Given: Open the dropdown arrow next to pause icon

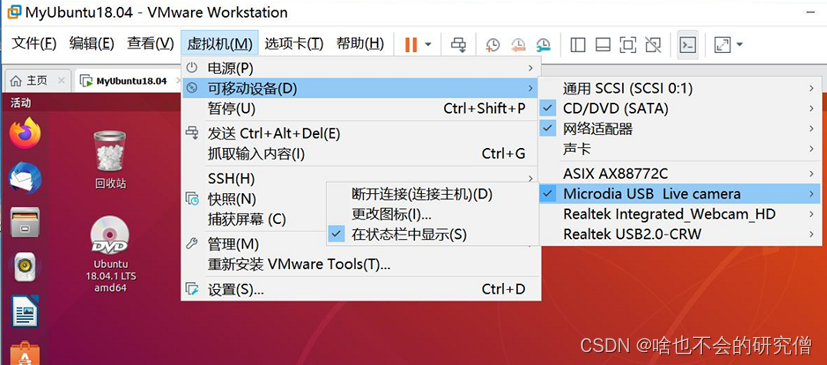Looking at the screenshot, I should tap(428, 45).
